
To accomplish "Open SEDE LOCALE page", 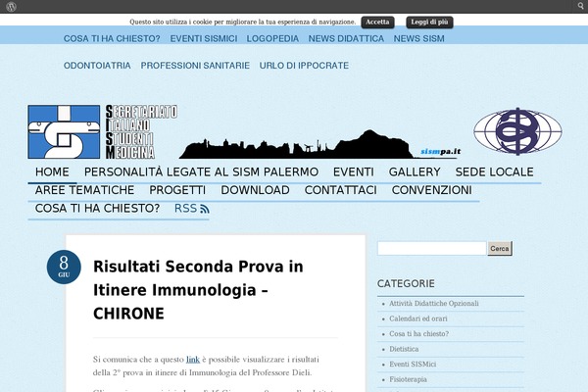I will tap(494, 172).
